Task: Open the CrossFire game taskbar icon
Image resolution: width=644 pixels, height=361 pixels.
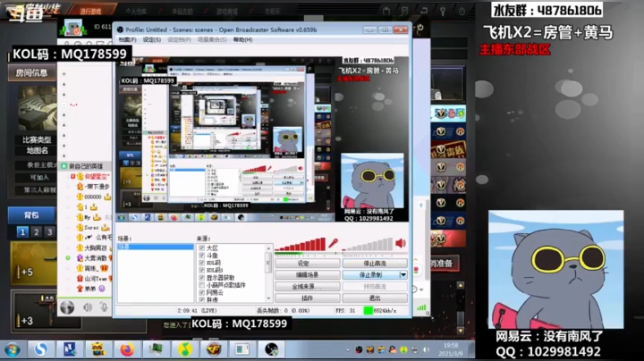Action: click(x=214, y=349)
